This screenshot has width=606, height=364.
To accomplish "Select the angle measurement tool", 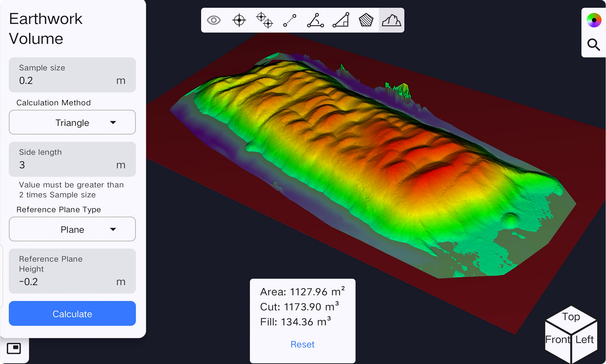I will (315, 20).
